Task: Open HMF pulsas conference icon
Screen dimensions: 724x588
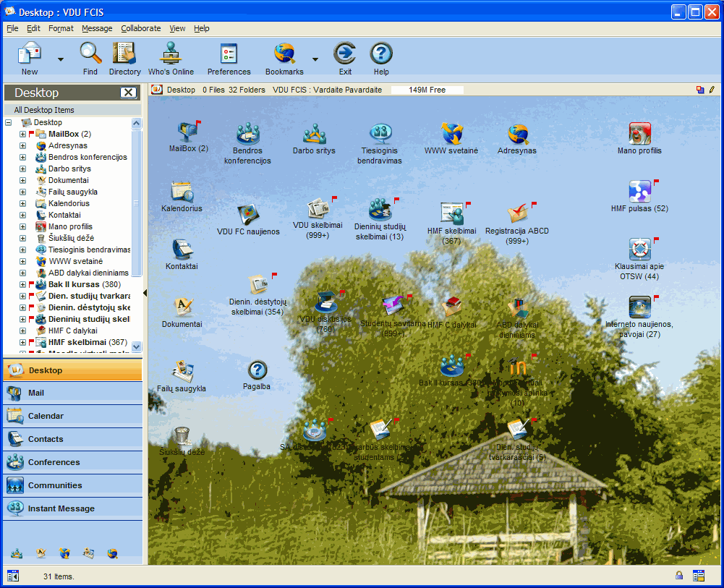Action: (639, 192)
